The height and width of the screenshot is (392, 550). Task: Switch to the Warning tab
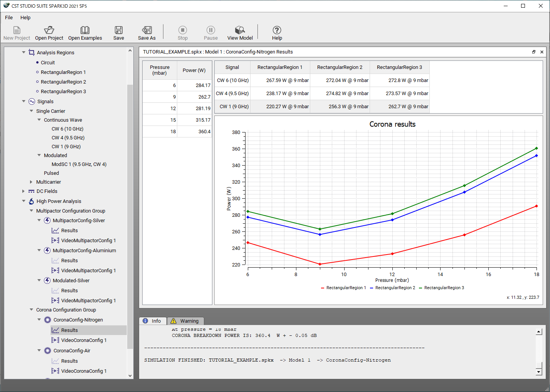click(185, 321)
